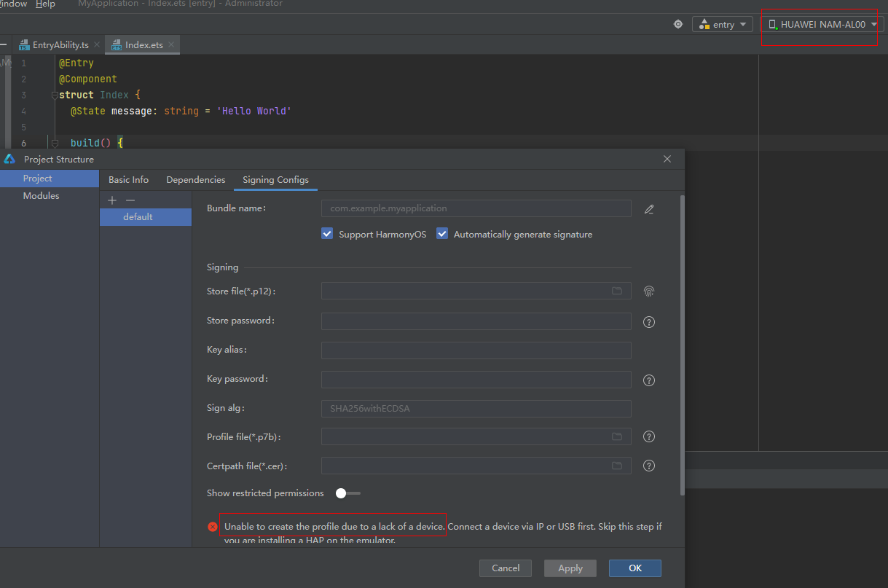This screenshot has width=888, height=588.
Task: Click the help icon for Certpath file
Action: point(649,466)
